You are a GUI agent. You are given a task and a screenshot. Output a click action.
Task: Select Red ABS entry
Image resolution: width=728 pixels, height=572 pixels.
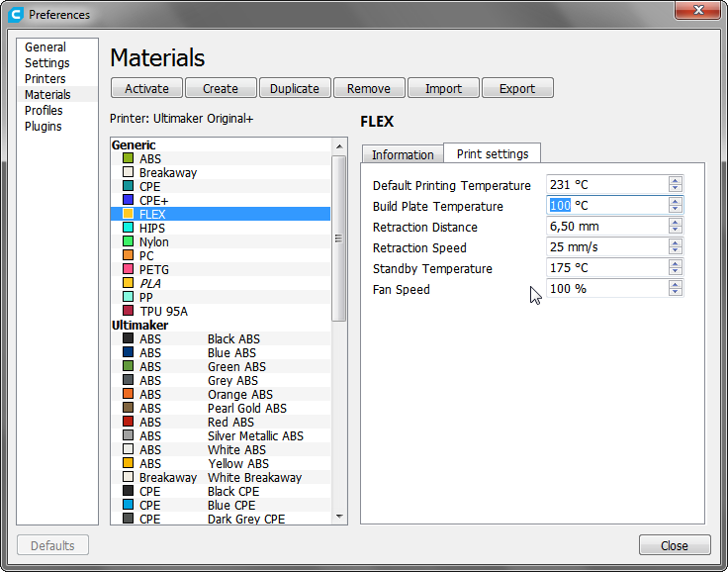(221, 422)
